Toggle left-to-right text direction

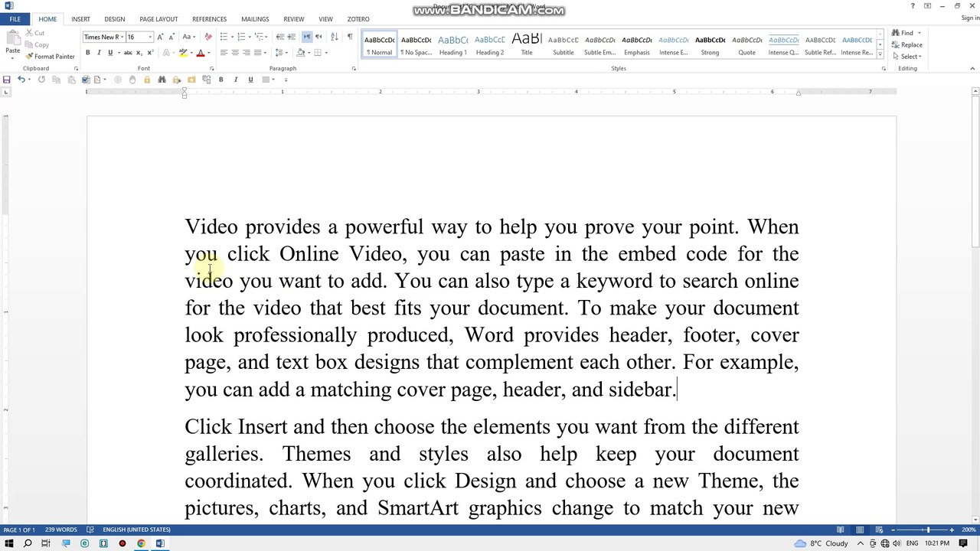[x=306, y=37]
